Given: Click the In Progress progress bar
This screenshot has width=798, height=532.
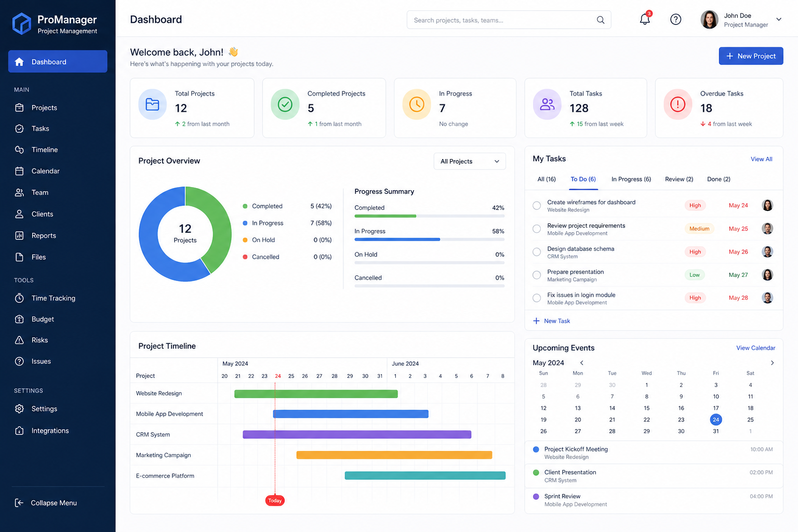Looking at the screenshot, I should tap(429, 240).
